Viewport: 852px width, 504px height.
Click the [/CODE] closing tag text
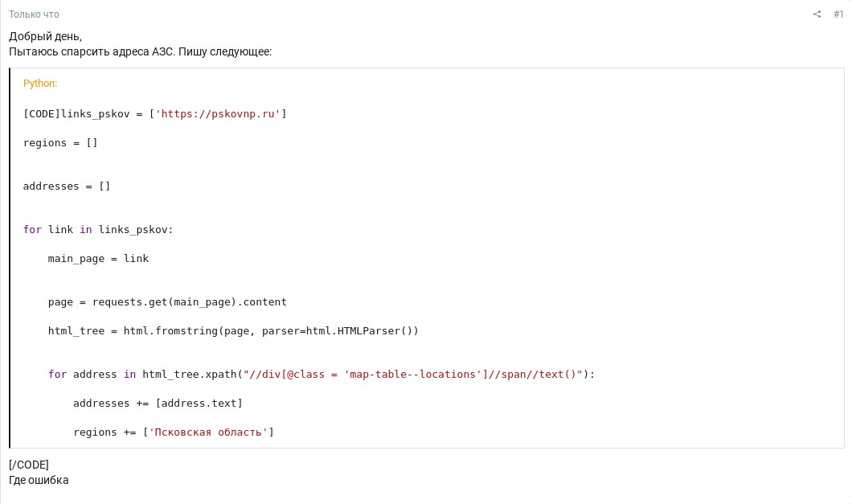tap(29, 465)
